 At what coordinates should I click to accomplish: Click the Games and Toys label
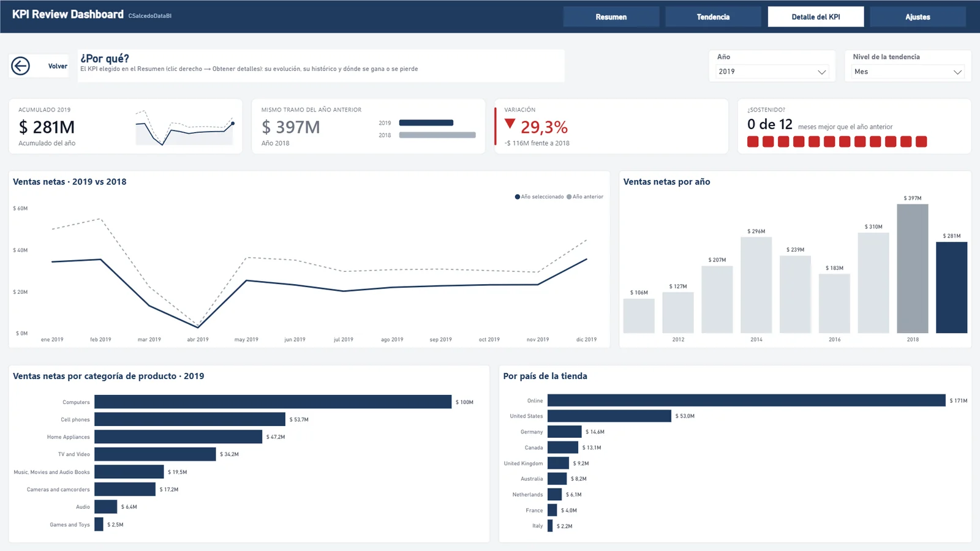click(70, 525)
